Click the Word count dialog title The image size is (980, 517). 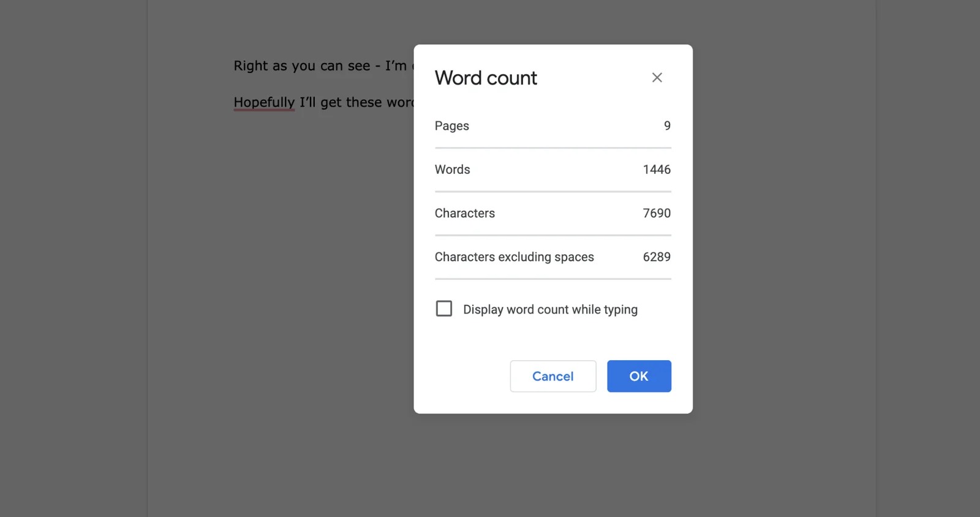pyautogui.click(x=486, y=78)
